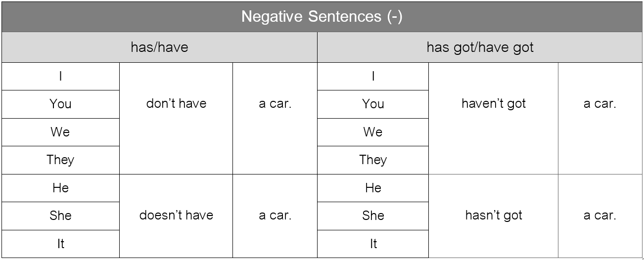Click "He" in the has got section
644x260 pixels.
click(x=373, y=188)
